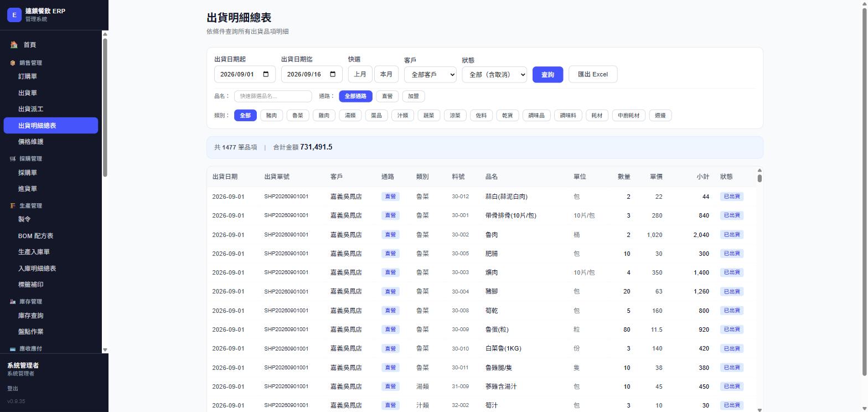Click the table vertical scrollbar thumb

(x=759, y=178)
